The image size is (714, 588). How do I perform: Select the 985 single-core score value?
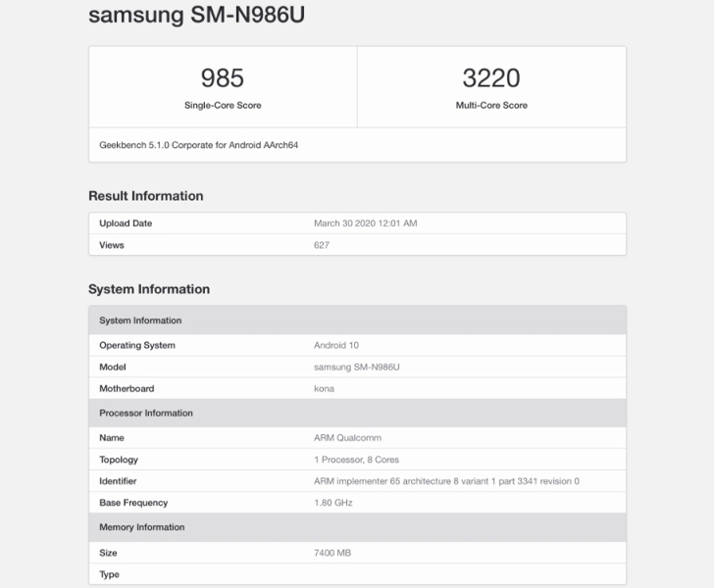(223, 77)
